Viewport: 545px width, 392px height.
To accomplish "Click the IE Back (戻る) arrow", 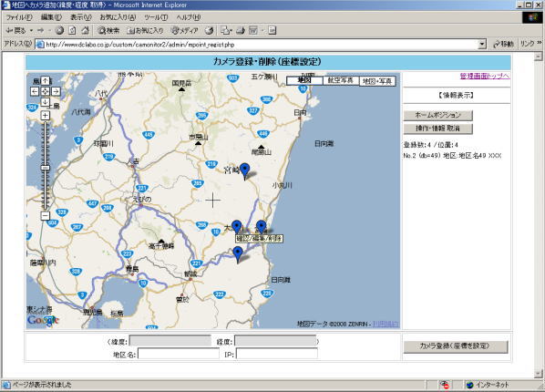I will point(15,31).
